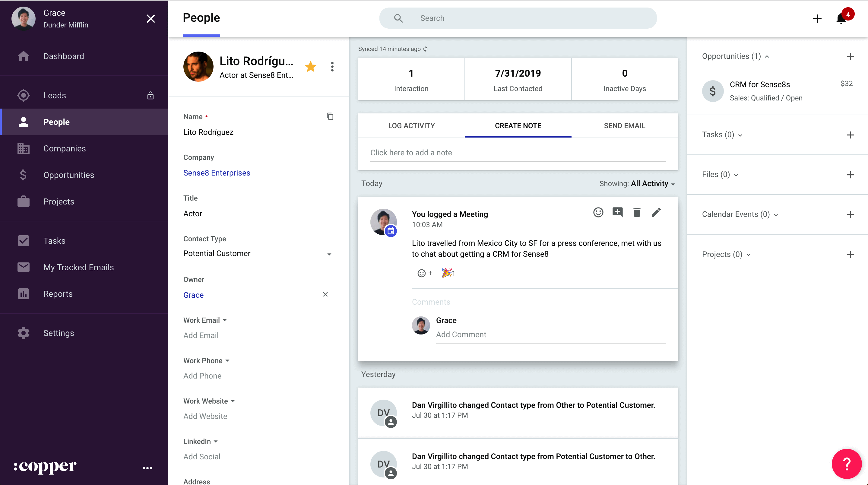Click the Tasks checkmark icon
This screenshot has height=485, width=868.
[23, 241]
